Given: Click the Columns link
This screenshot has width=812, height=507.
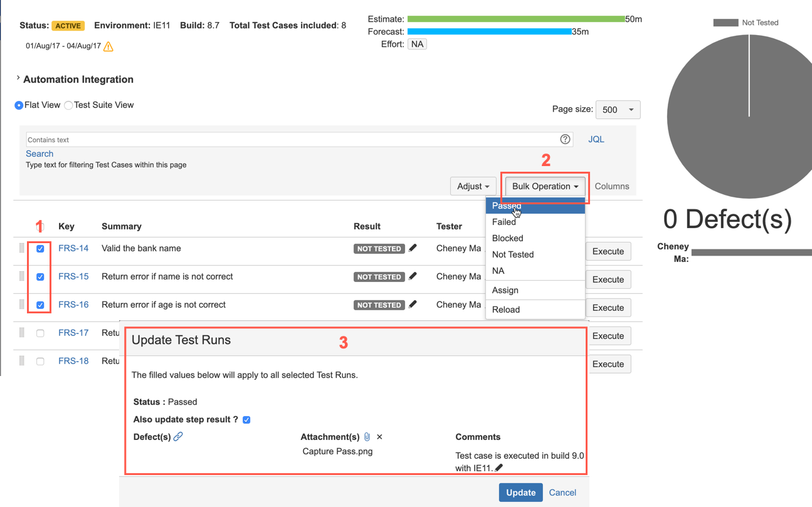Looking at the screenshot, I should (612, 186).
